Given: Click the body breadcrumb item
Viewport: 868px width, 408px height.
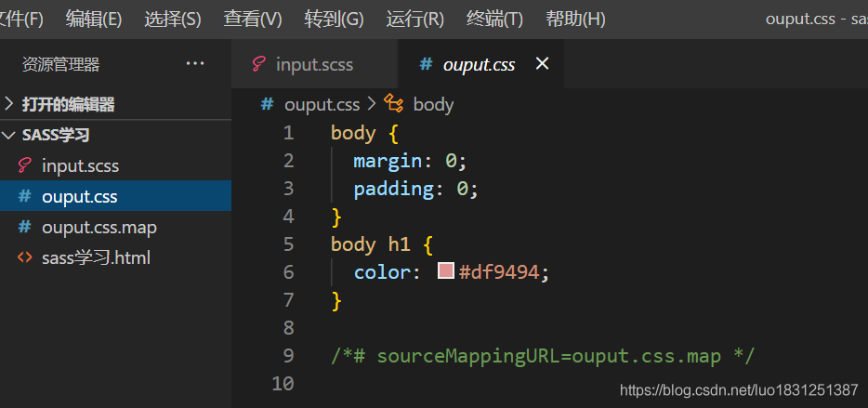Looking at the screenshot, I should [x=433, y=104].
